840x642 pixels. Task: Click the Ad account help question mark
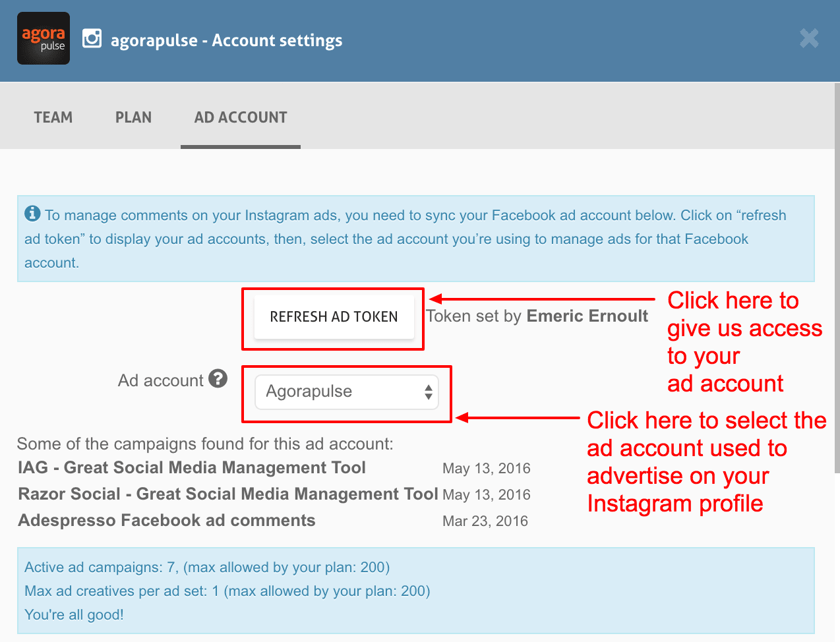coord(218,378)
